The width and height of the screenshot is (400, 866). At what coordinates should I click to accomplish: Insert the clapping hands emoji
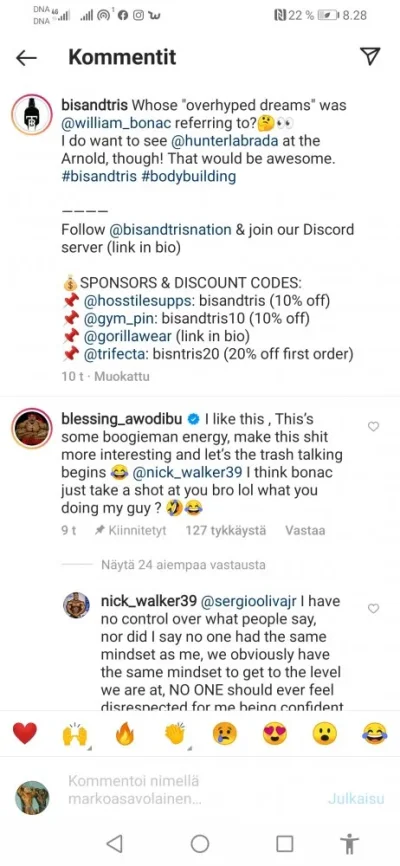(175, 734)
